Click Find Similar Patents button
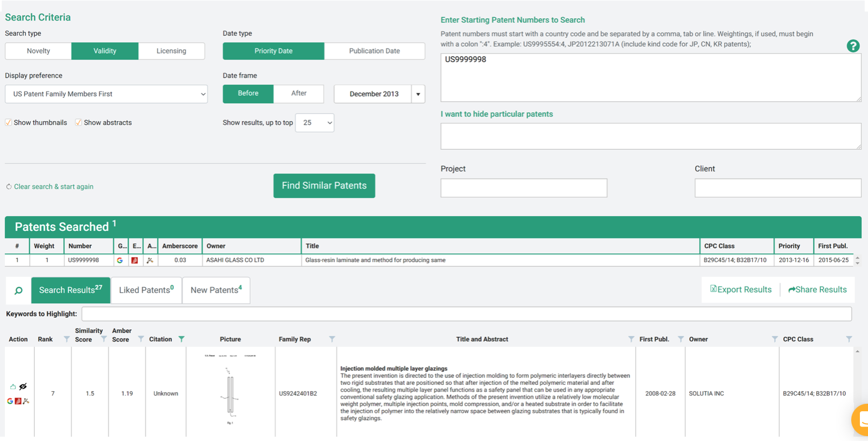 pyautogui.click(x=324, y=186)
